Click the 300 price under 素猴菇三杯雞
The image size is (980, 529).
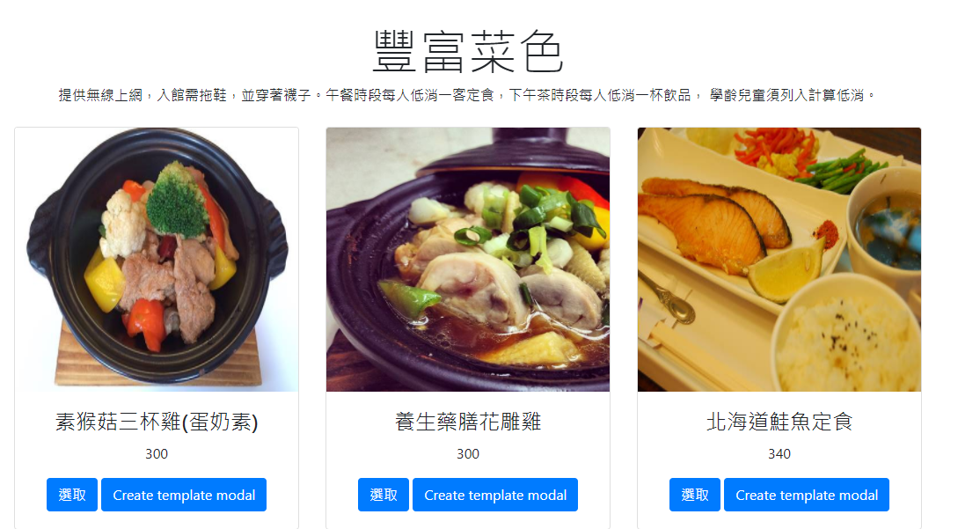[157, 454]
